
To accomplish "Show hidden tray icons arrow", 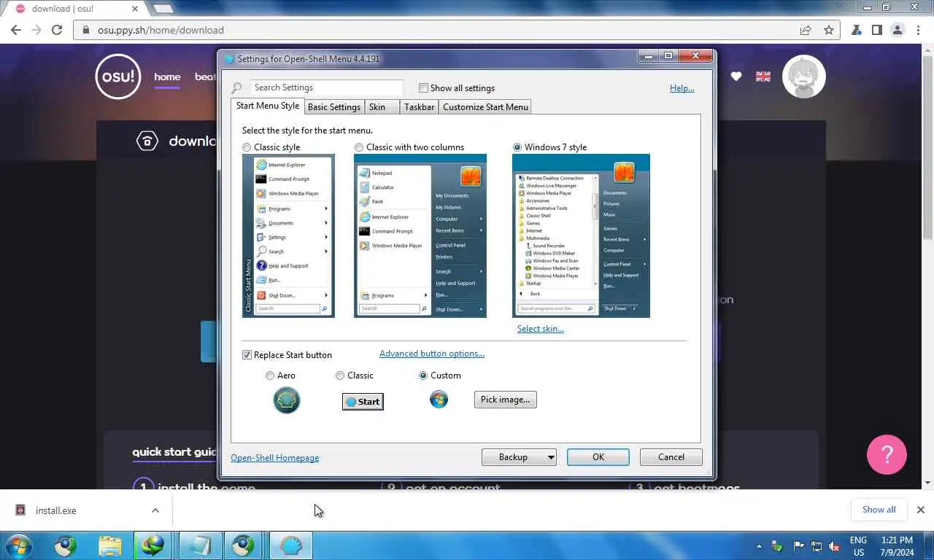I will (759, 546).
